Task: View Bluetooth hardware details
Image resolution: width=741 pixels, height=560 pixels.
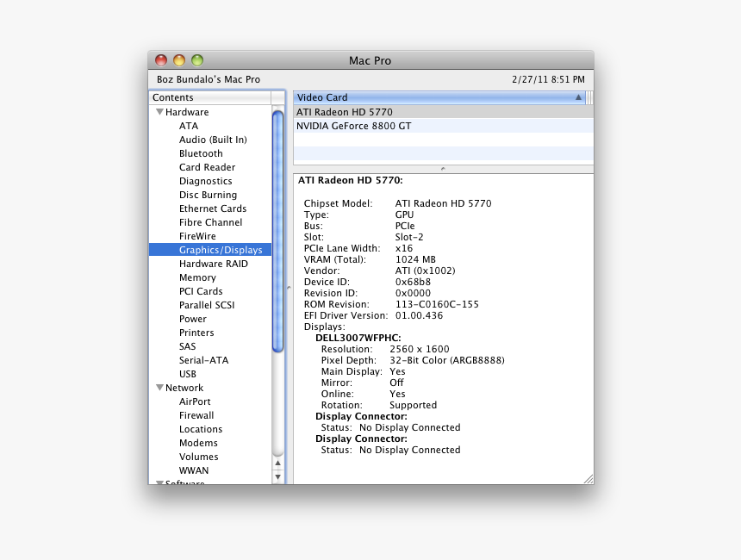Action: click(201, 153)
